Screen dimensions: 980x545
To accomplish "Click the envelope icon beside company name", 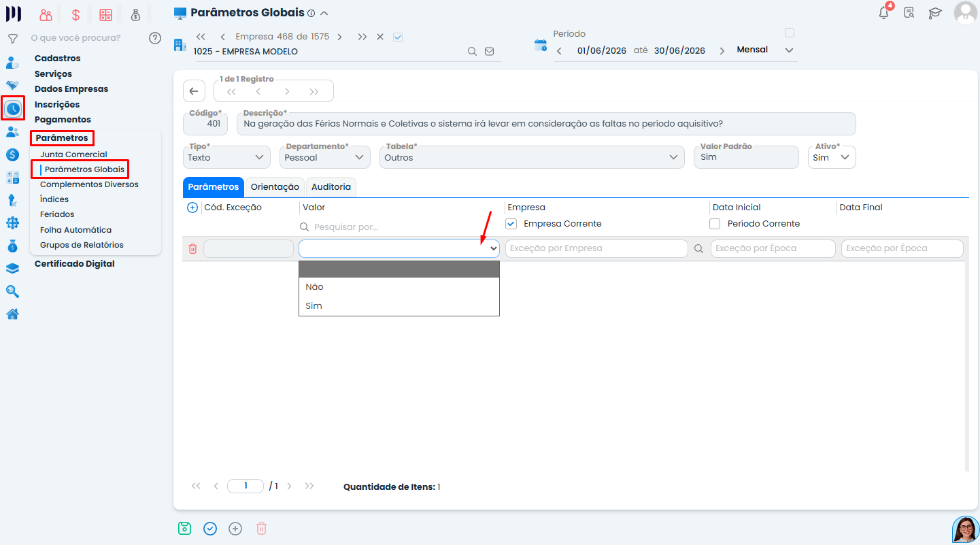I will point(489,51).
